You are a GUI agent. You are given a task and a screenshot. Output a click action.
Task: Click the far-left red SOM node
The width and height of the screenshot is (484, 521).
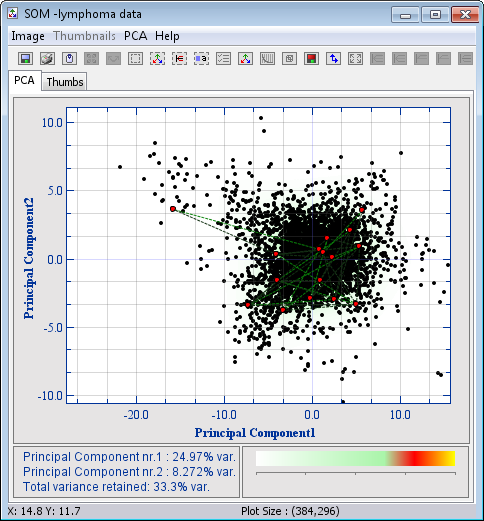click(173, 209)
